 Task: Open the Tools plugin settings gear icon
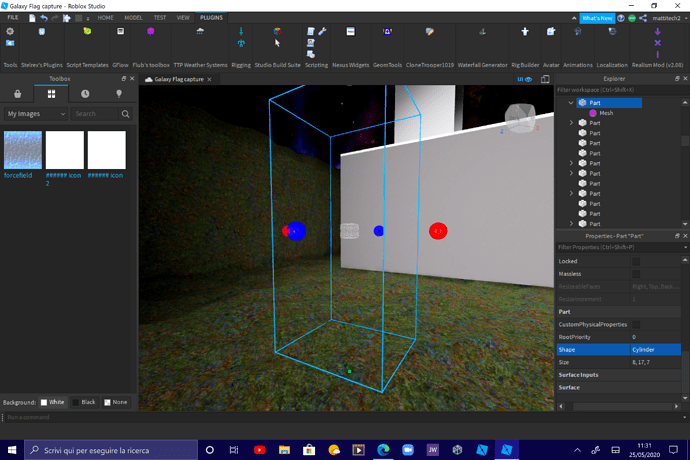pyautogui.click(x=10, y=31)
